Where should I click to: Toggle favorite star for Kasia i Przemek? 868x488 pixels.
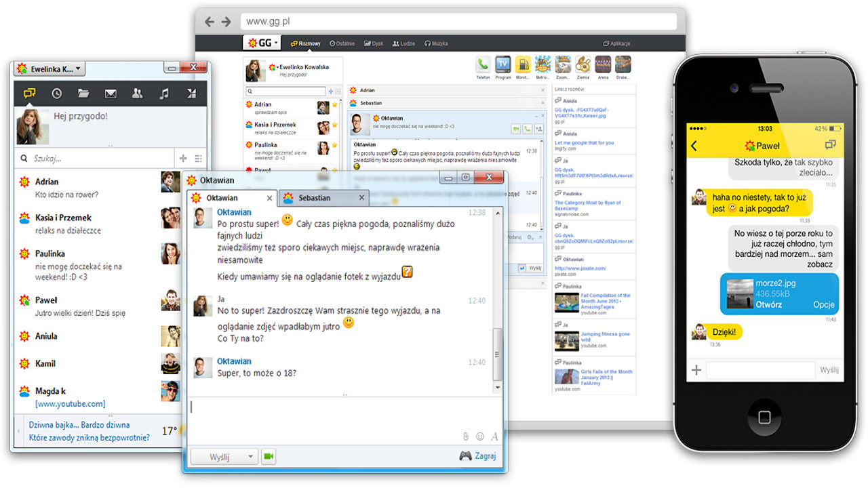pos(334,125)
